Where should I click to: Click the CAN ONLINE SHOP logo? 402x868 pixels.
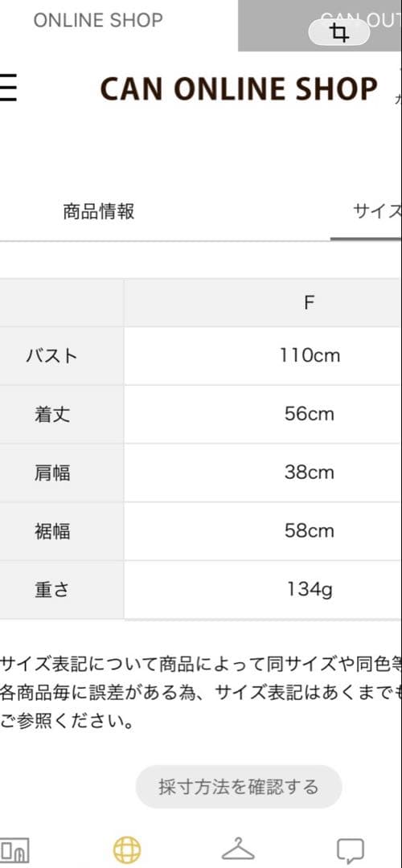pos(239,88)
